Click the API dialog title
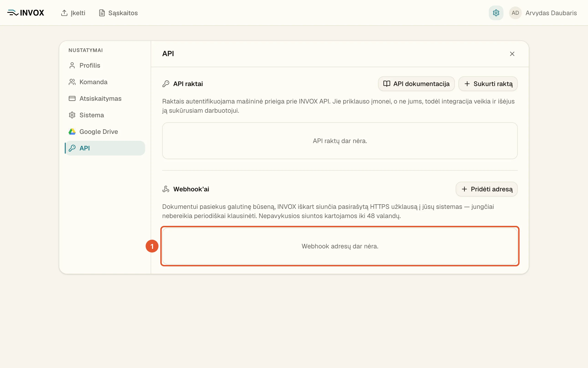The height and width of the screenshot is (368, 588). click(x=168, y=54)
